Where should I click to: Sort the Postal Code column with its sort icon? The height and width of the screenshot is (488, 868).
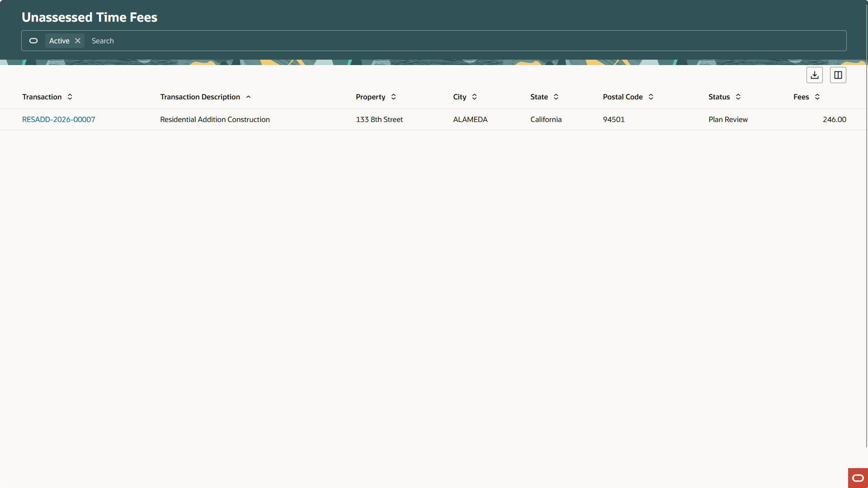(651, 97)
